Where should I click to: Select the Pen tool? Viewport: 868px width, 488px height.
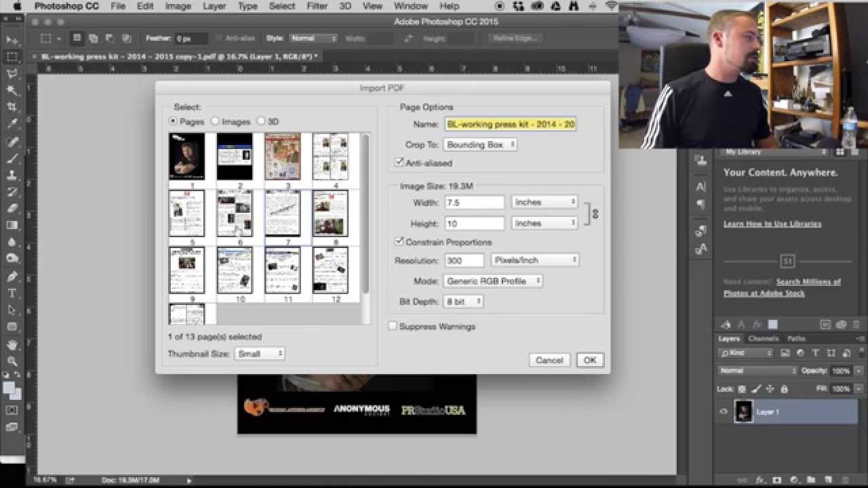(12, 277)
